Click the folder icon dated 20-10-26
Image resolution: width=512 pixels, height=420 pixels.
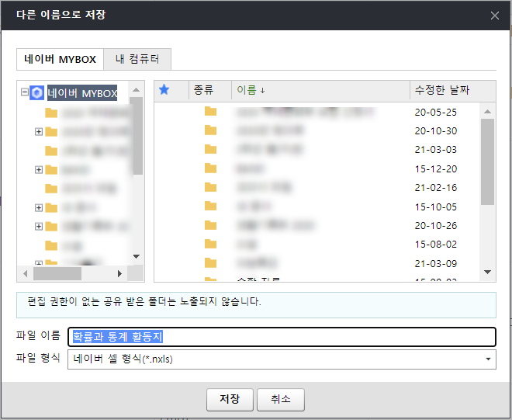pos(210,225)
